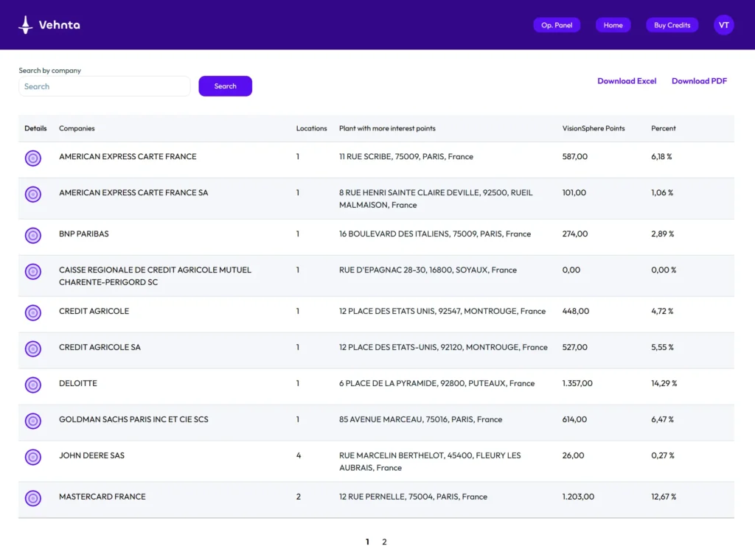Click the Locations column header

pos(311,128)
